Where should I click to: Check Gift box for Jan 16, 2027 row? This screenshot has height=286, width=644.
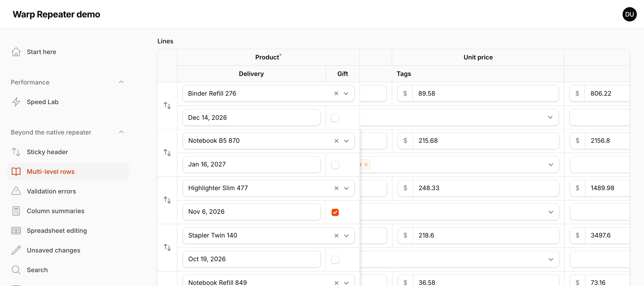point(335,165)
